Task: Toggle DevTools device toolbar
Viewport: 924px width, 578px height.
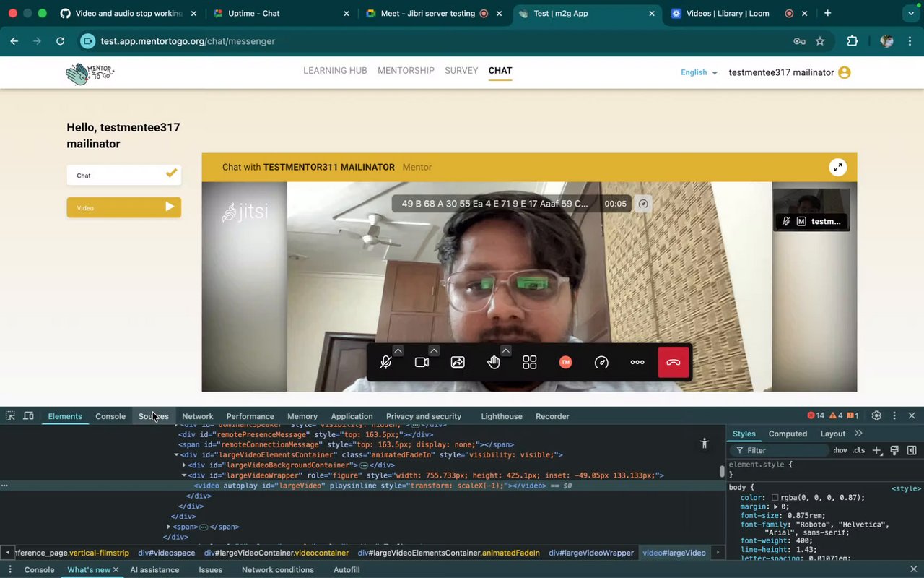Action: point(29,416)
